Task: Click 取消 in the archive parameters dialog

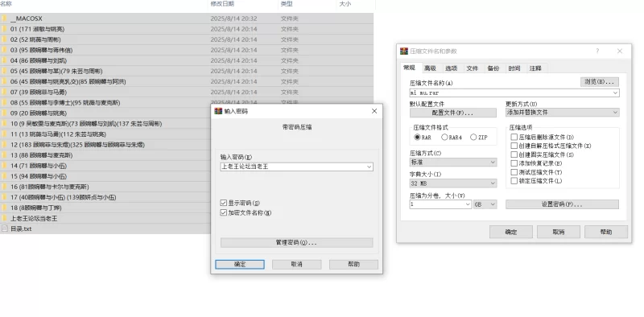Action: pyautogui.click(x=559, y=232)
